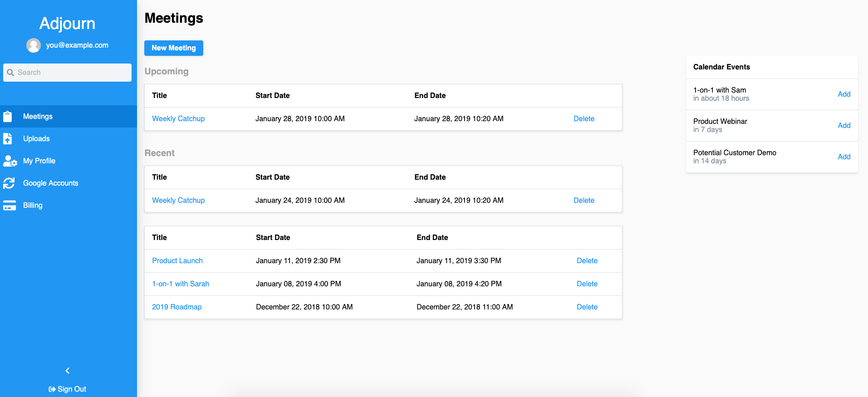Click the 'January 08, 2019 4:20 PM' cell
Viewport: 868px width, 397px height.
pos(459,284)
